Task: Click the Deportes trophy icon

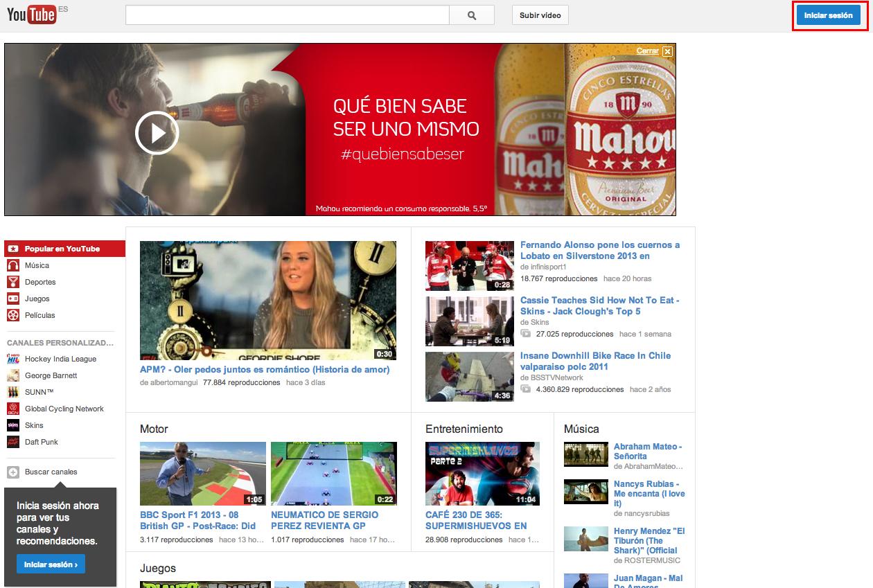Action: tap(13, 283)
